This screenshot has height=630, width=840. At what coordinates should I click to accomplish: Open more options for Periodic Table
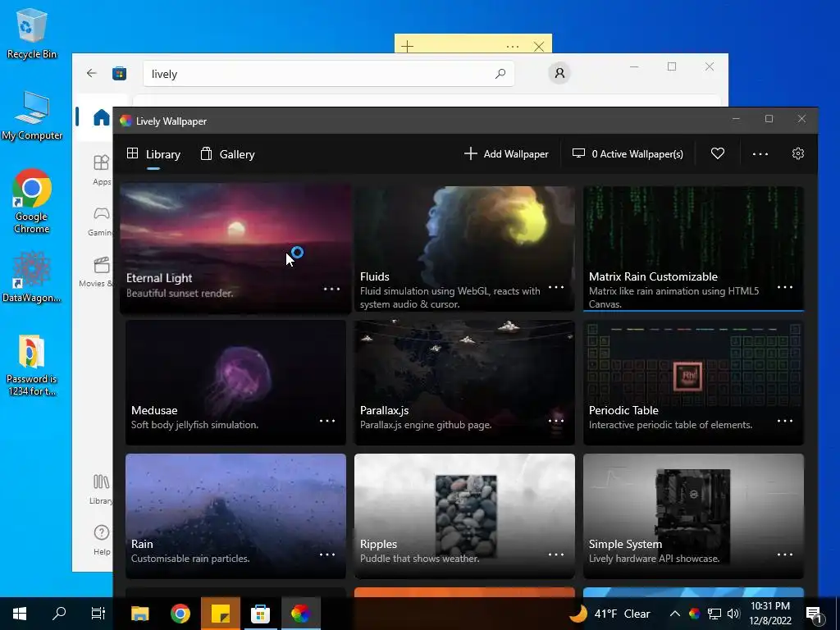click(785, 421)
